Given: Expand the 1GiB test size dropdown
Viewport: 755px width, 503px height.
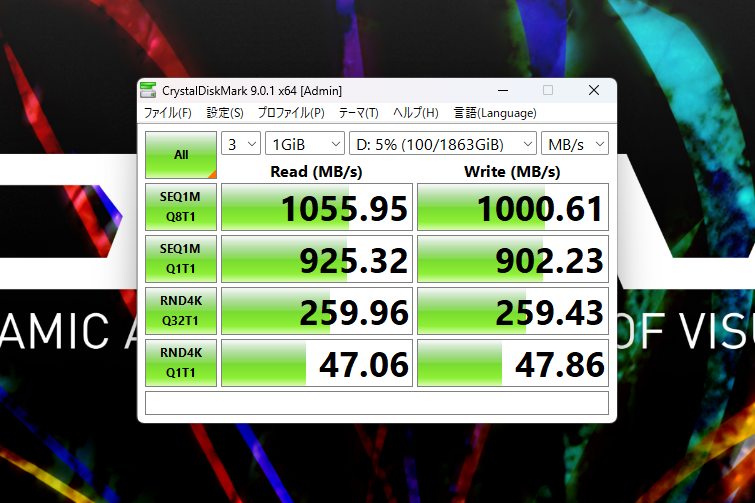Looking at the screenshot, I should tap(305, 143).
